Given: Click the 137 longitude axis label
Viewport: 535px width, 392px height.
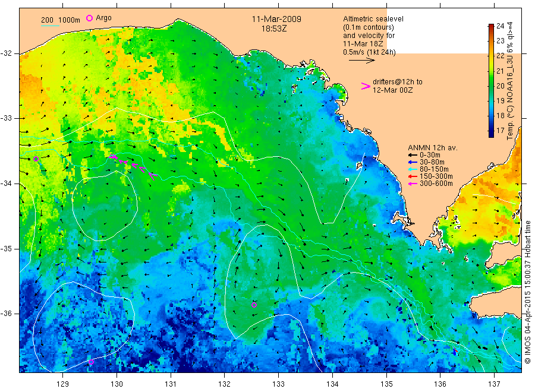Looking at the screenshot, I should 494,384.
